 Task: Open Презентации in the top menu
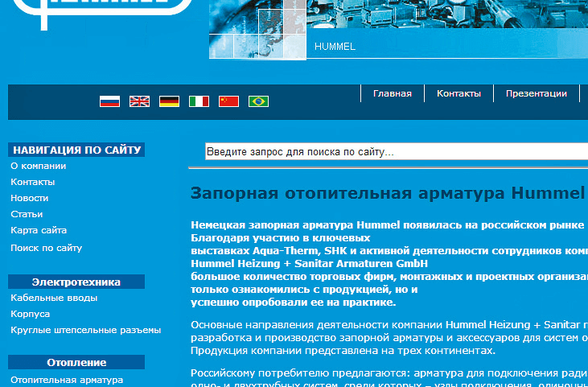tap(537, 93)
